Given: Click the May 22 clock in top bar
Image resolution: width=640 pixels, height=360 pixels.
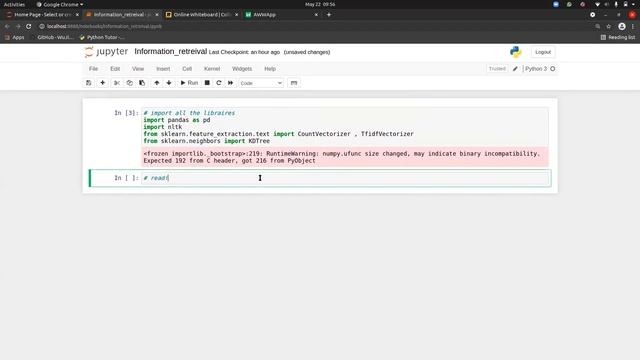Looking at the screenshot, I should pyautogui.click(x=320, y=4).
